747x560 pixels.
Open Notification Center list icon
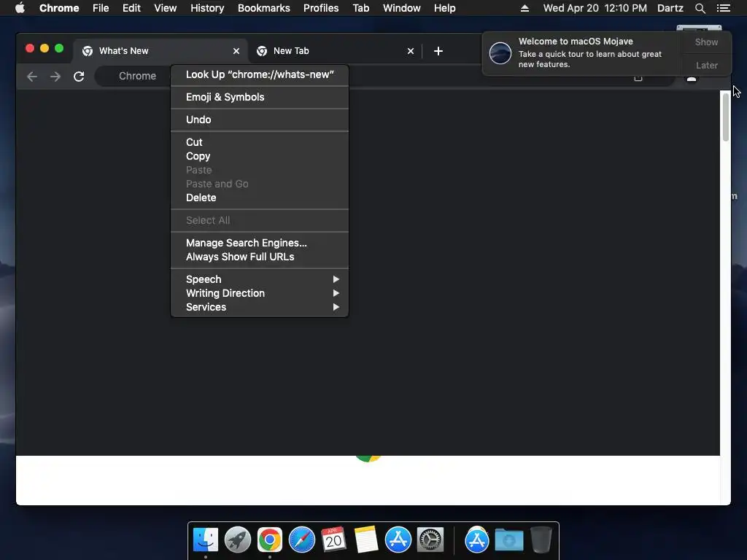click(x=724, y=8)
